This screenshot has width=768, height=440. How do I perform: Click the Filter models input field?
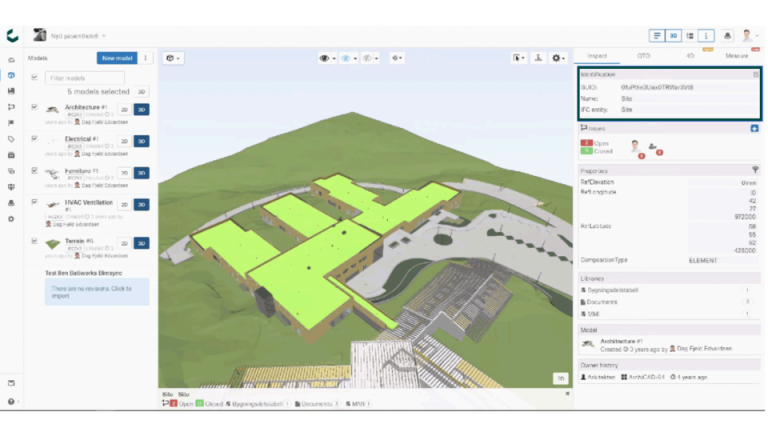pyautogui.click(x=84, y=77)
